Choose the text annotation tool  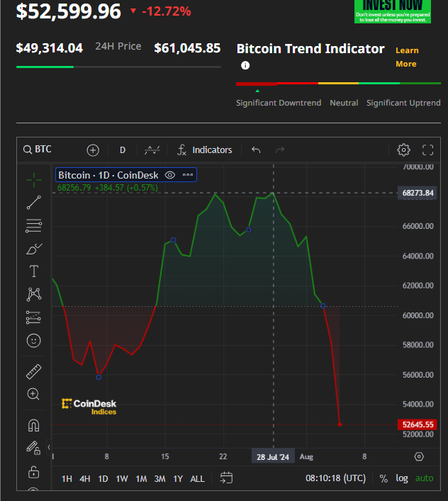pyautogui.click(x=33, y=271)
